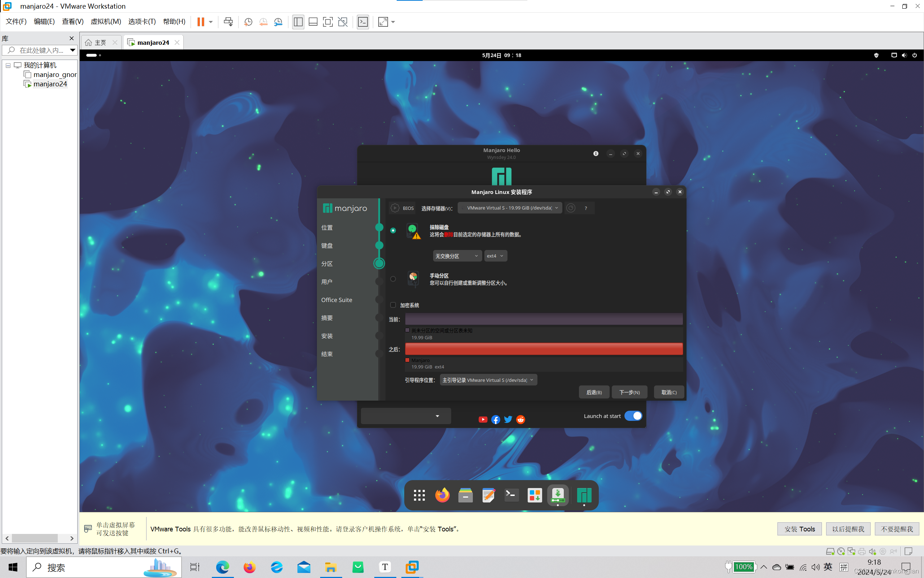Open the ext4 filesystem dropdown

pos(495,256)
